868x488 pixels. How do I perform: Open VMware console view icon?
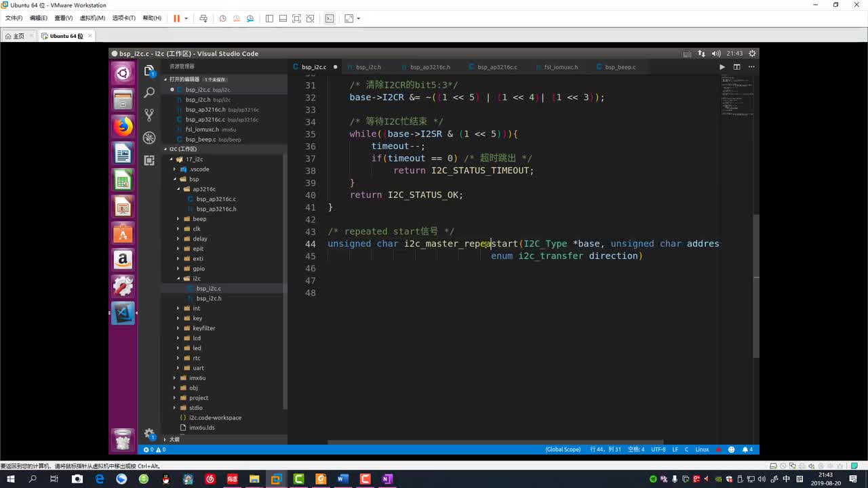[x=330, y=18]
